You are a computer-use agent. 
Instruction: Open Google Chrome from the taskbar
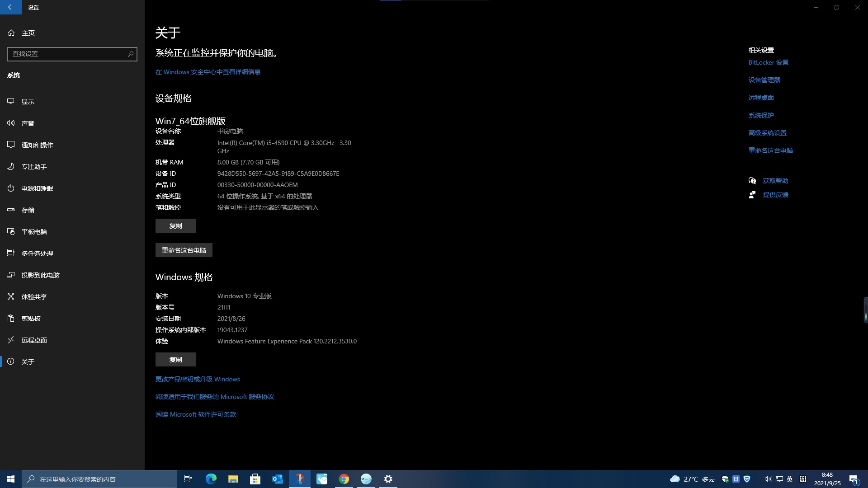point(344,479)
